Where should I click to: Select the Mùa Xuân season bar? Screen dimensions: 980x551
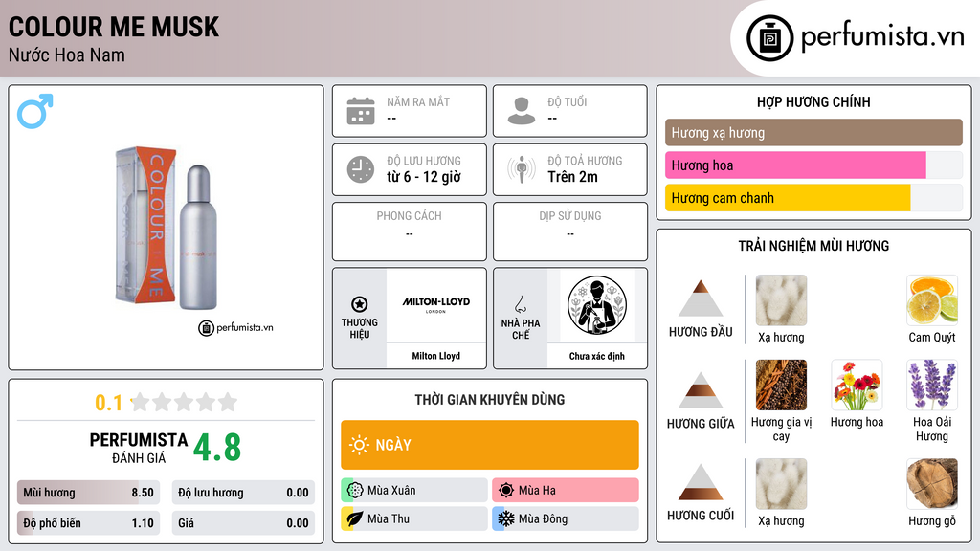point(414,490)
